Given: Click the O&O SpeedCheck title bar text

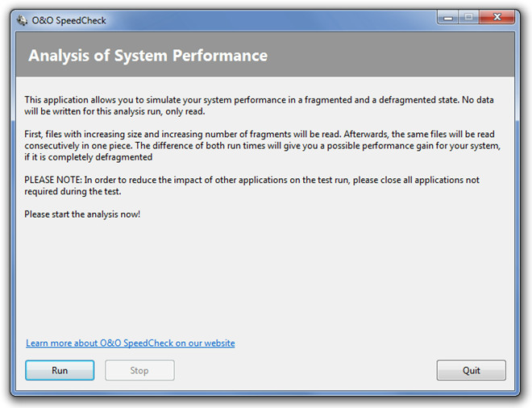Looking at the screenshot, I should (x=69, y=20).
